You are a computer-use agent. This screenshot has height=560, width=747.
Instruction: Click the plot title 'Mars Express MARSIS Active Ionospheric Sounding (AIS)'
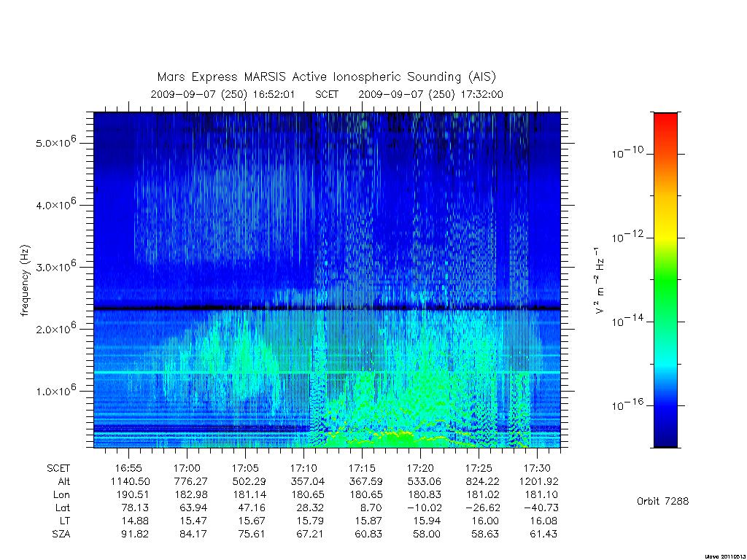327,77
